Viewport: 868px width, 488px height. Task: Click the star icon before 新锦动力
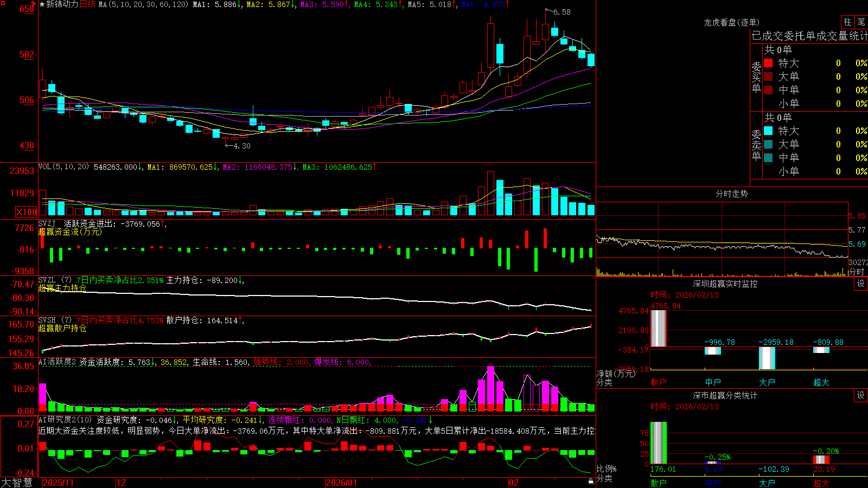coord(42,4)
